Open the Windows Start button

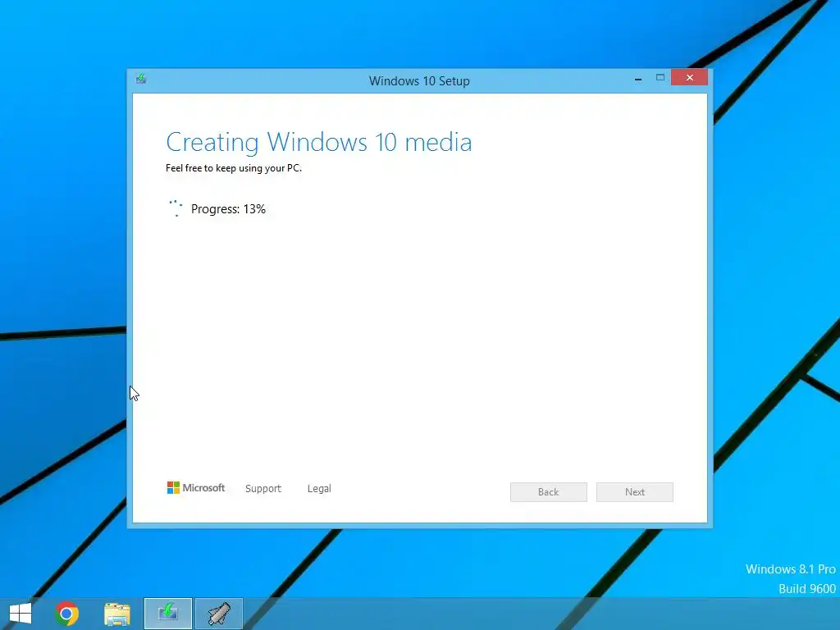(21, 614)
